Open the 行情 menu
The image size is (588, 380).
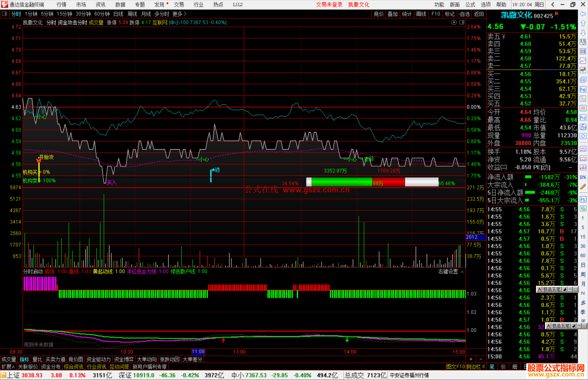click(61, 5)
